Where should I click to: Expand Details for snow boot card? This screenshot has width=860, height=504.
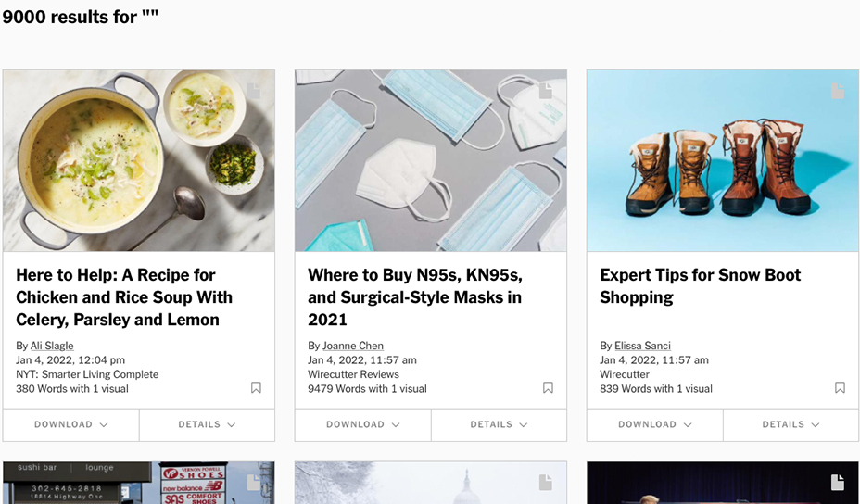[x=790, y=424]
